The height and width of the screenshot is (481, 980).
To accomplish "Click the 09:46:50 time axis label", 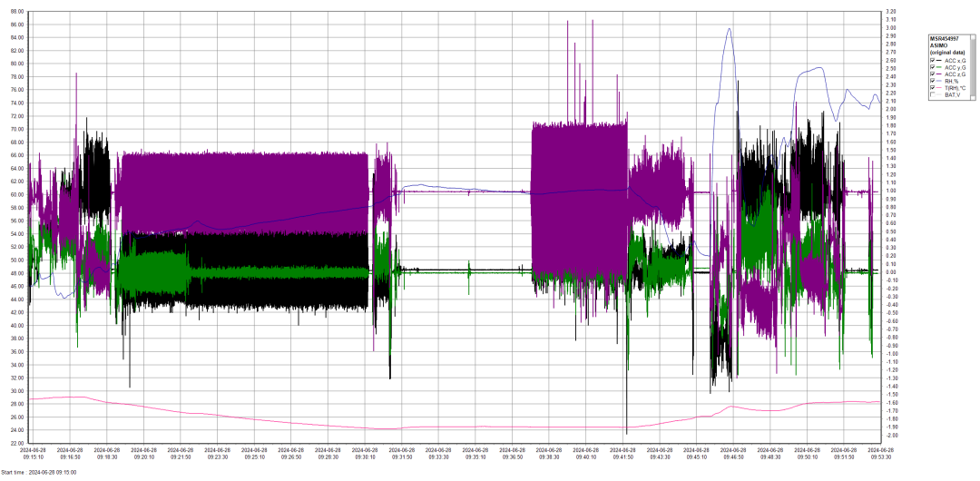I will point(734,456).
